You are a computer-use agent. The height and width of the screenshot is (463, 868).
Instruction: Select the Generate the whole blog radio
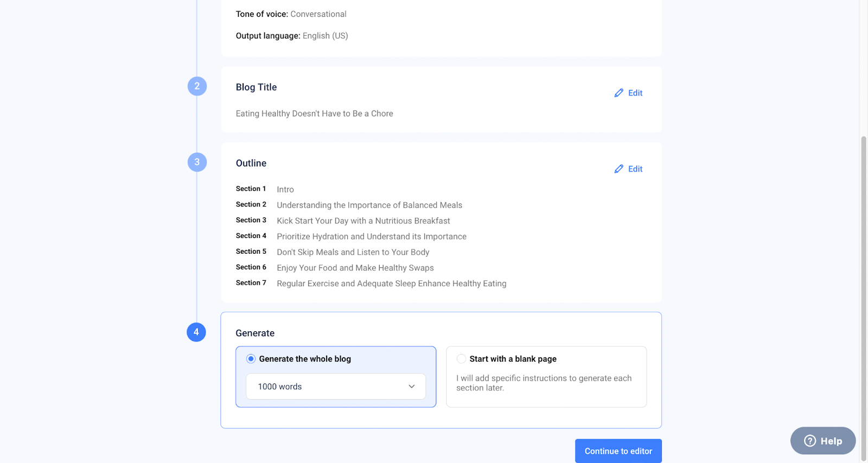click(251, 359)
